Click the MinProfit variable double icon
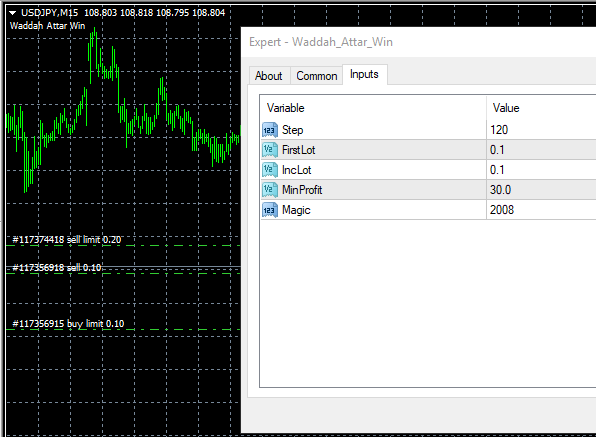 click(269, 190)
